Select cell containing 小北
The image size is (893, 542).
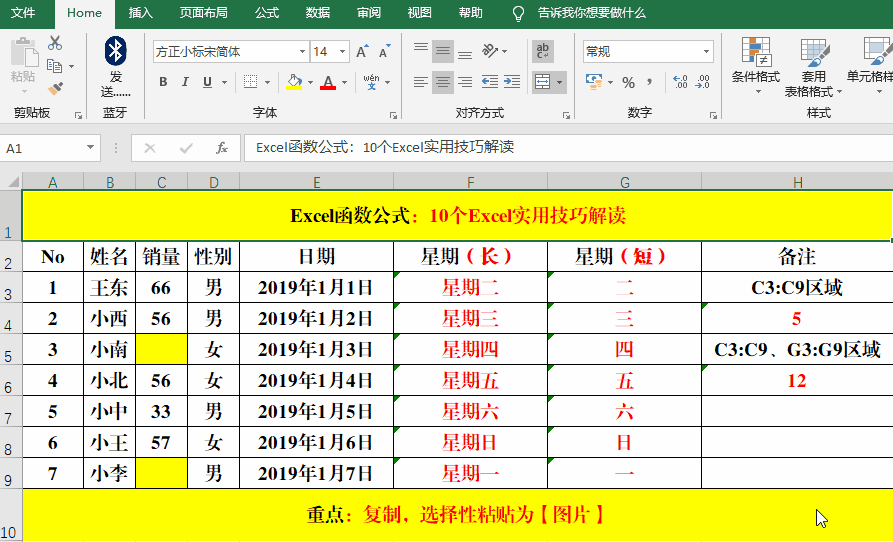[109, 380]
